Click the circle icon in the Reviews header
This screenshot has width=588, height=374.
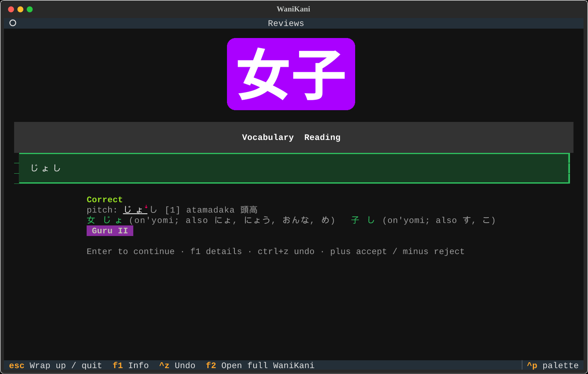pos(13,23)
